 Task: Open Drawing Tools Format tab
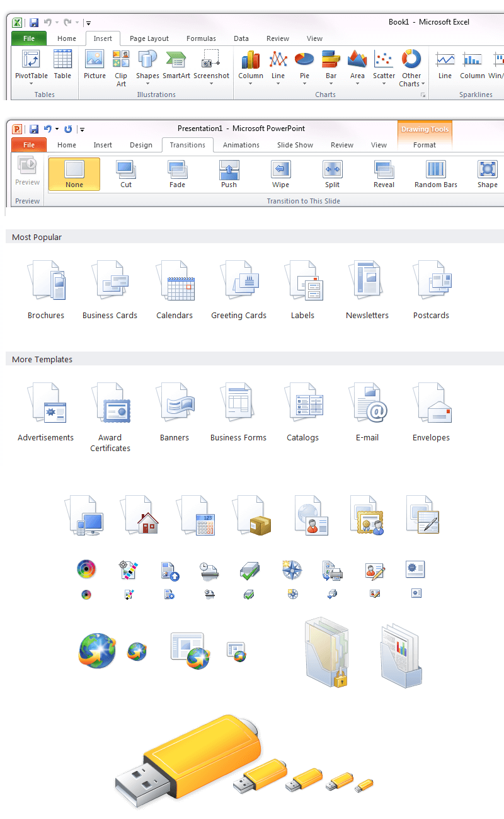coord(425,145)
